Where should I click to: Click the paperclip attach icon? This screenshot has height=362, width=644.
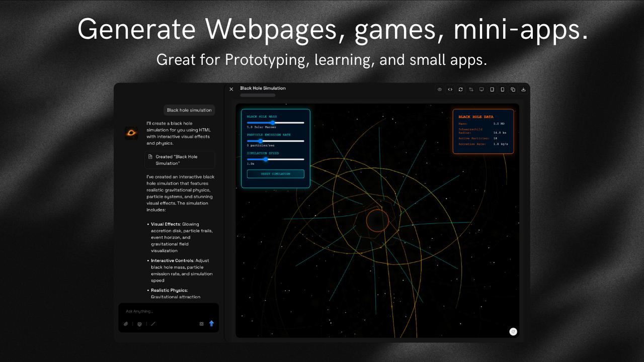pos(126,324)
